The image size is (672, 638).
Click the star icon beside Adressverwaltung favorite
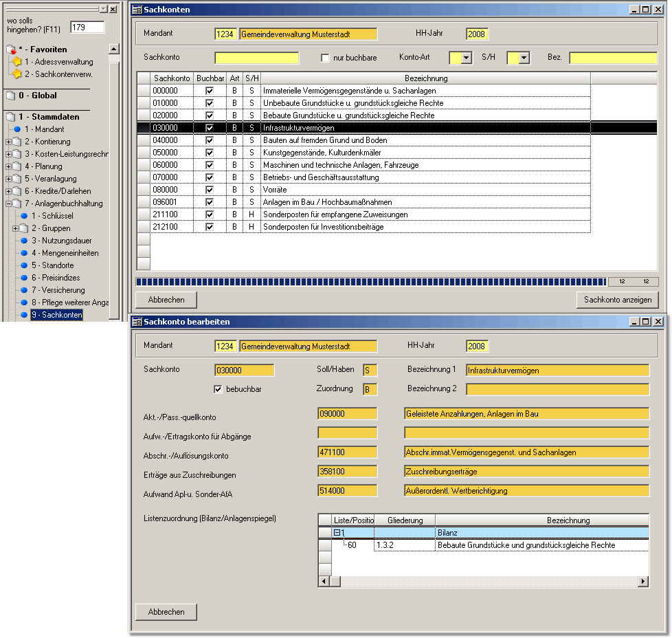coord(17,62)
